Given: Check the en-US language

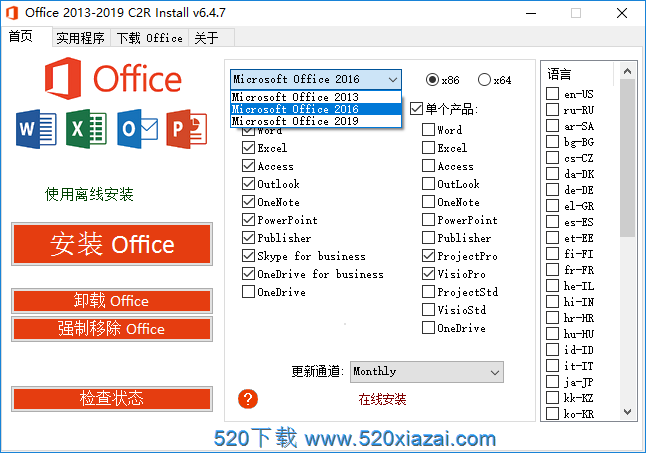Looking at the screenshot, I should (552, 93).
